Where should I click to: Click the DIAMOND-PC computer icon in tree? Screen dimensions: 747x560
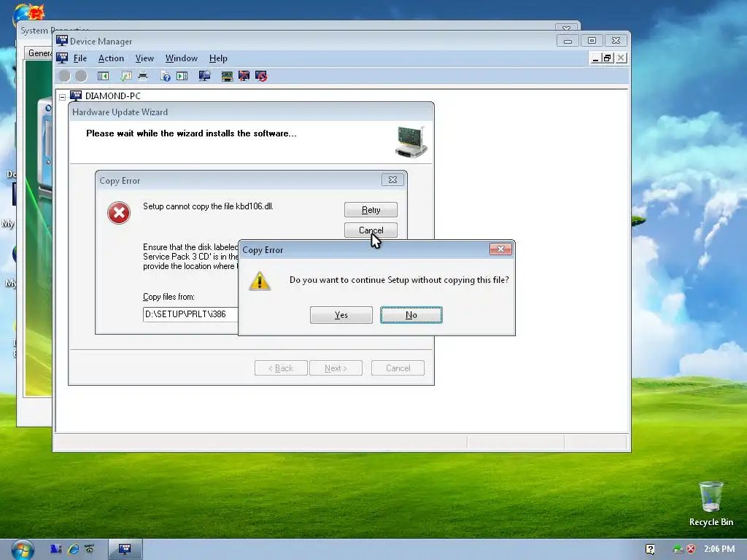click(x=76, y=96)
